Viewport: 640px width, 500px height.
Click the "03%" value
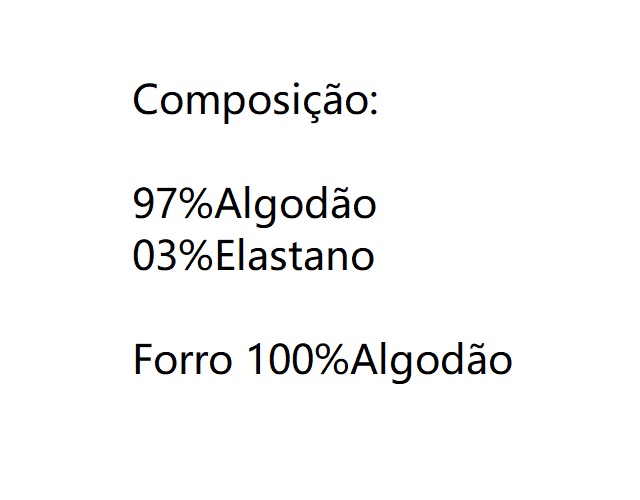(173, 257)
